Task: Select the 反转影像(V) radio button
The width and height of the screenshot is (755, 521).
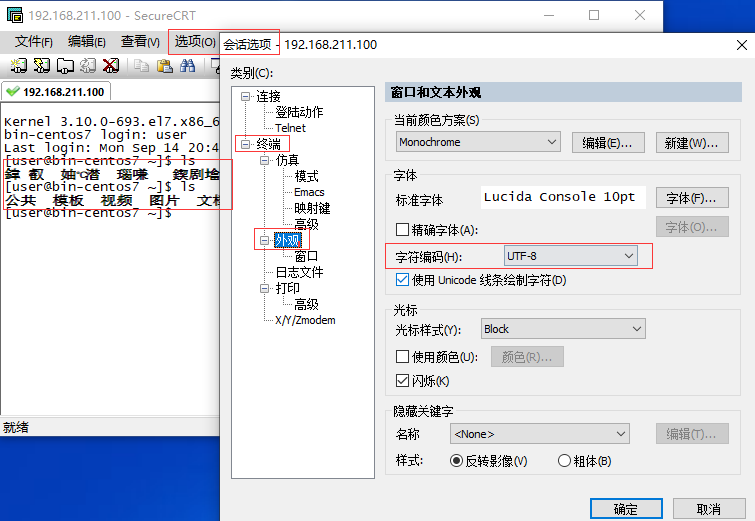Action: coord(456,461)
